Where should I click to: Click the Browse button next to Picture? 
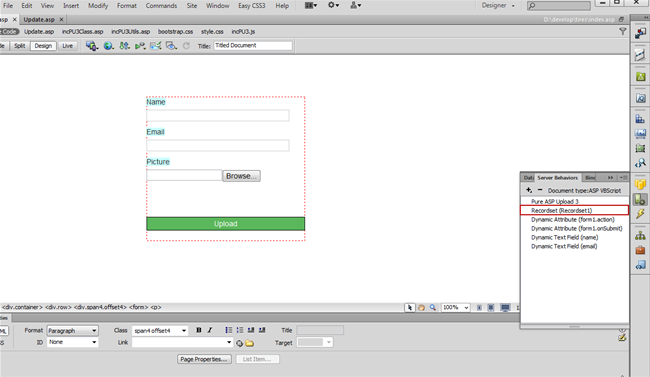pos(241,176)
